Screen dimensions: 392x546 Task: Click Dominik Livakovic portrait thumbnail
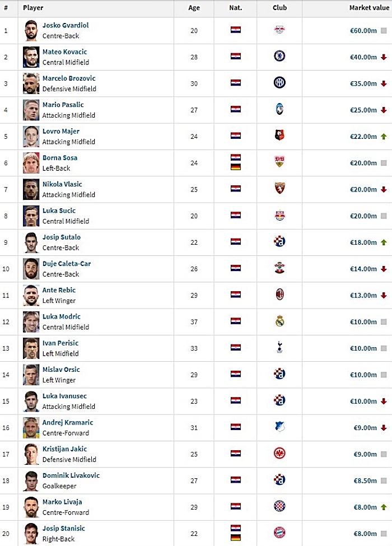point(31,480)
